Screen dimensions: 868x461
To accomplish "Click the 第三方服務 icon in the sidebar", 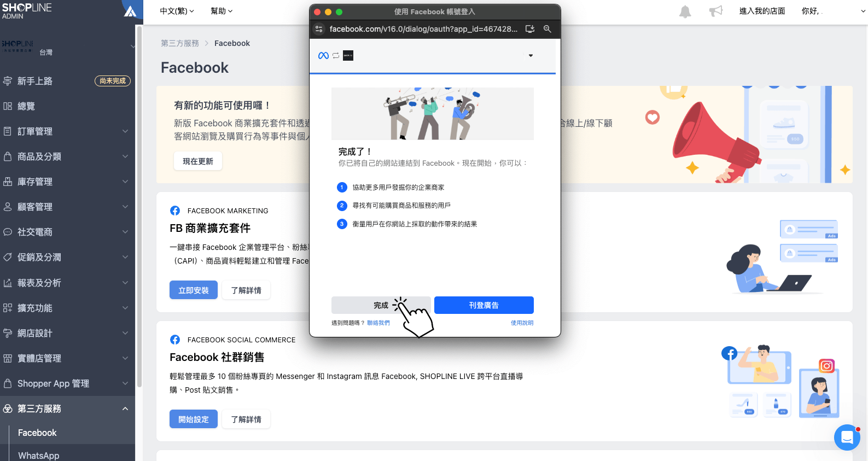I will click(x=8, y=409).
